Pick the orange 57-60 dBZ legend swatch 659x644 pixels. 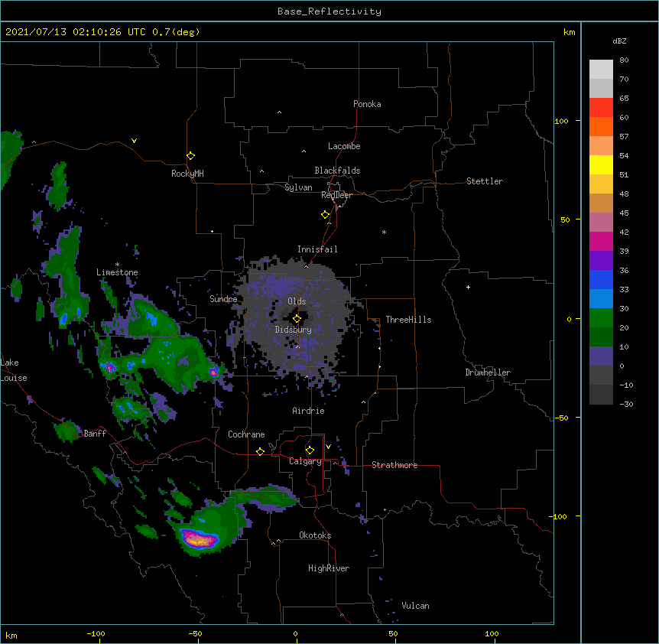(x=601, y=126)
